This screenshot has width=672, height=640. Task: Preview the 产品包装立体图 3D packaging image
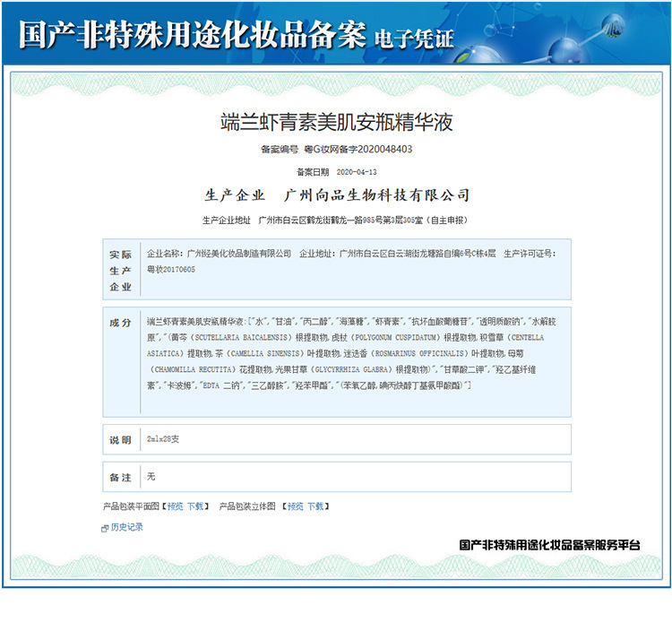(x=296, y=506)
